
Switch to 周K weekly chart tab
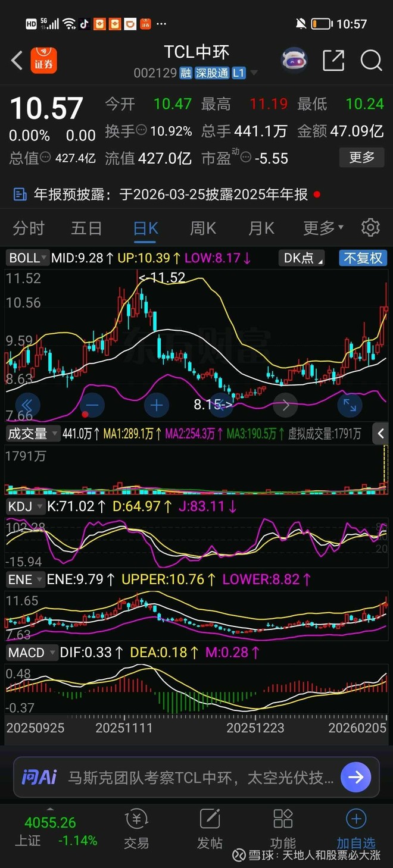click(x=203, y=227)
